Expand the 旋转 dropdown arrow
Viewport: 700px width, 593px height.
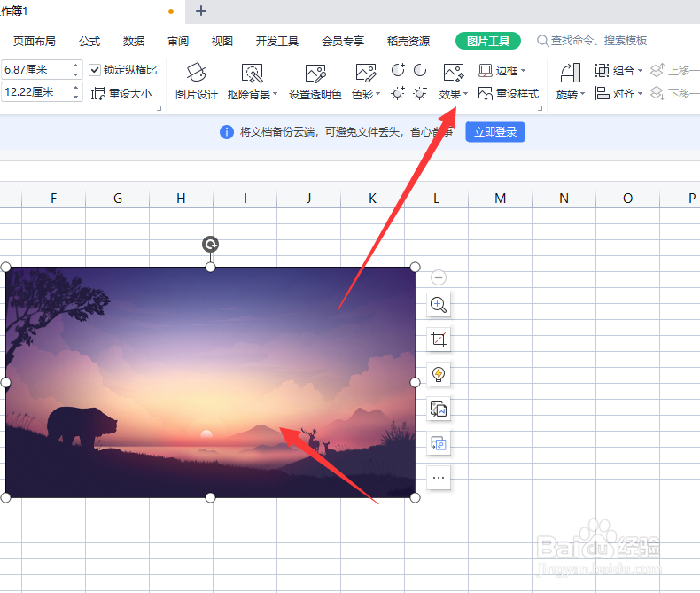pyautogui.click(x=582, y=94)
